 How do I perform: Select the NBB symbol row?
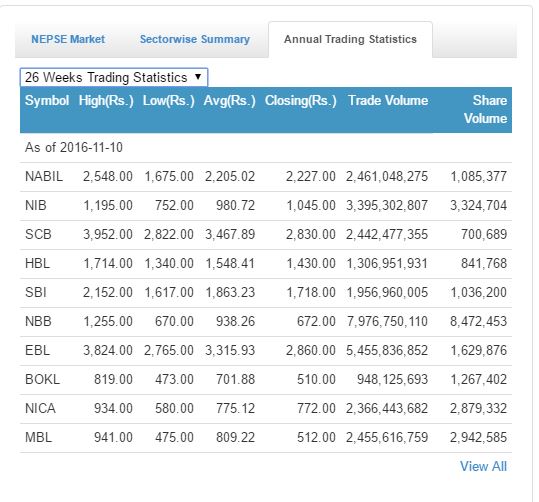click(266, 322)
